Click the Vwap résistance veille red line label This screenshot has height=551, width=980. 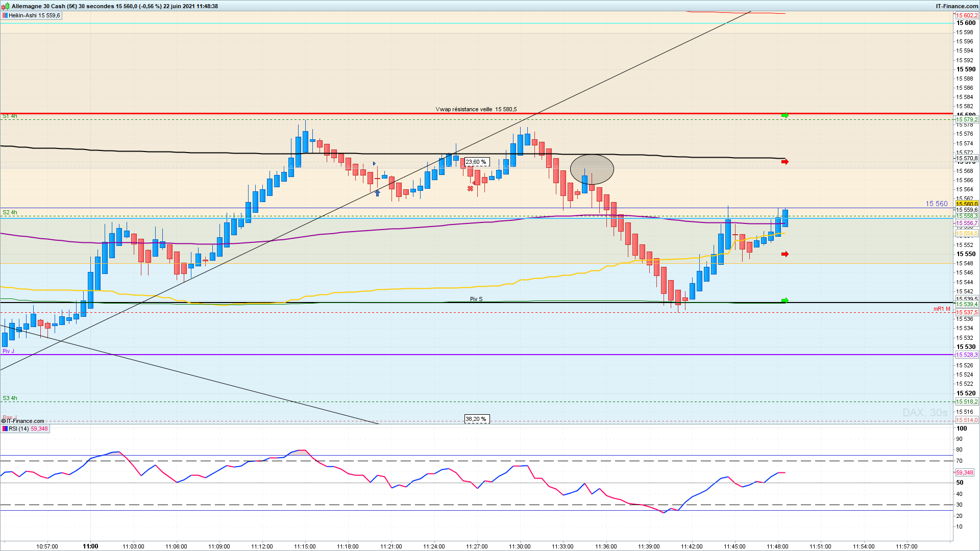[x=476, y=109]
